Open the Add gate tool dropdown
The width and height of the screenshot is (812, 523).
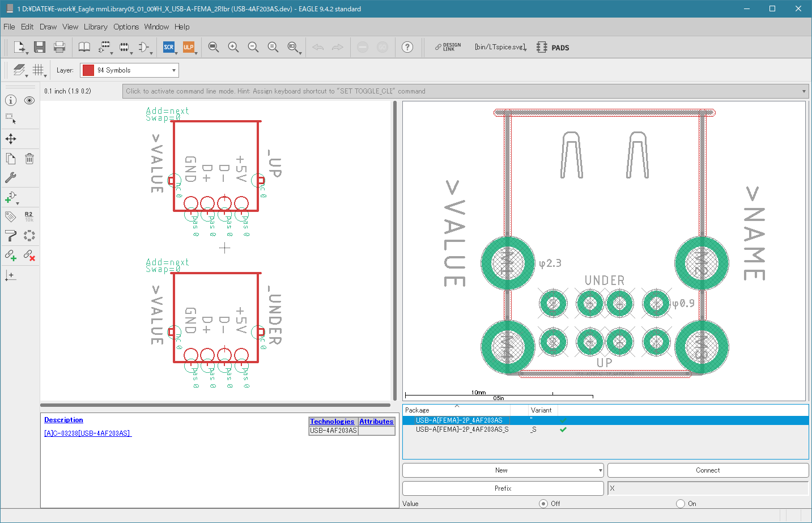coord(11,197)
